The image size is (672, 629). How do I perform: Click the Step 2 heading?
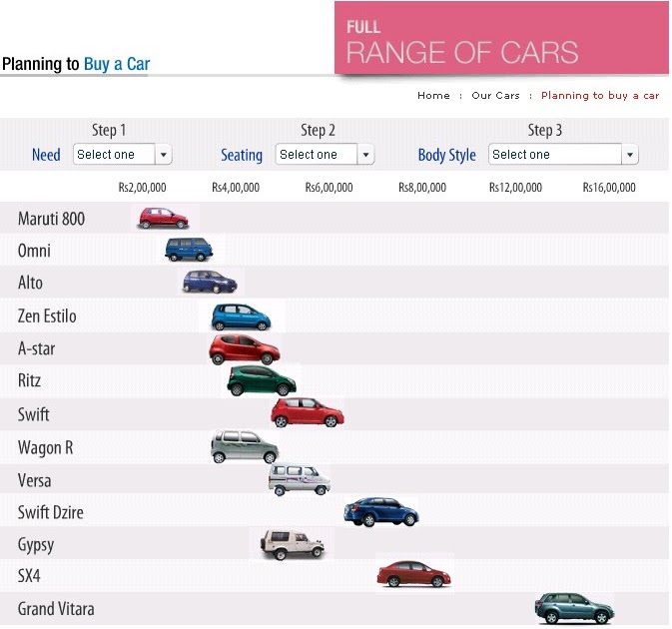point(318,130)
